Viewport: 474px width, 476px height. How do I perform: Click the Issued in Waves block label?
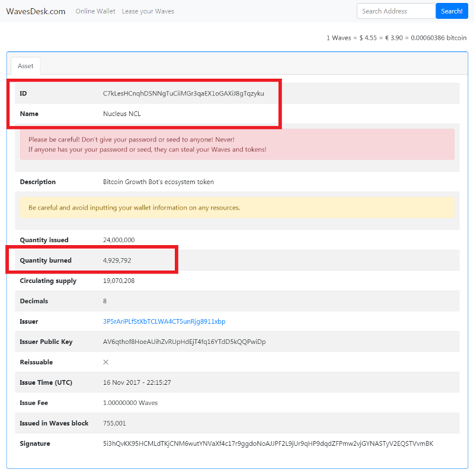[54, 423]
